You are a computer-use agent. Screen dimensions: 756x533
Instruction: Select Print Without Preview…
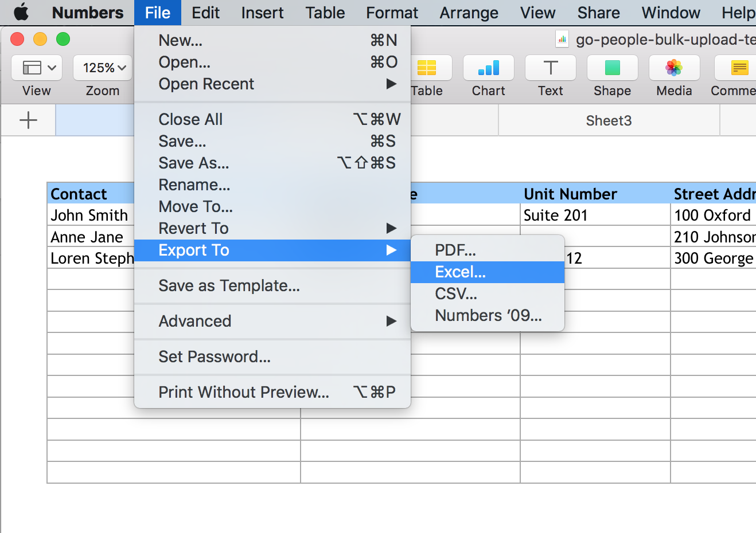tap(272, 392)
